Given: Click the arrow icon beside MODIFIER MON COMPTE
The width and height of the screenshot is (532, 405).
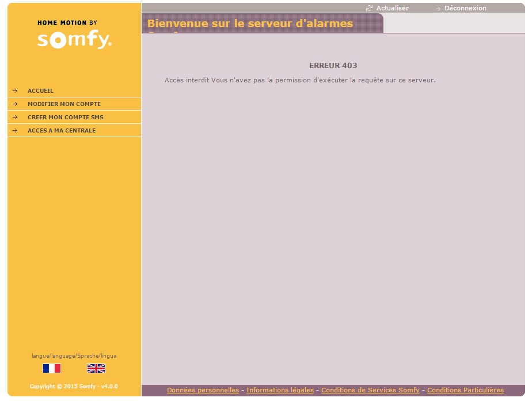Looking at the screenshot, I should [15, 104].
